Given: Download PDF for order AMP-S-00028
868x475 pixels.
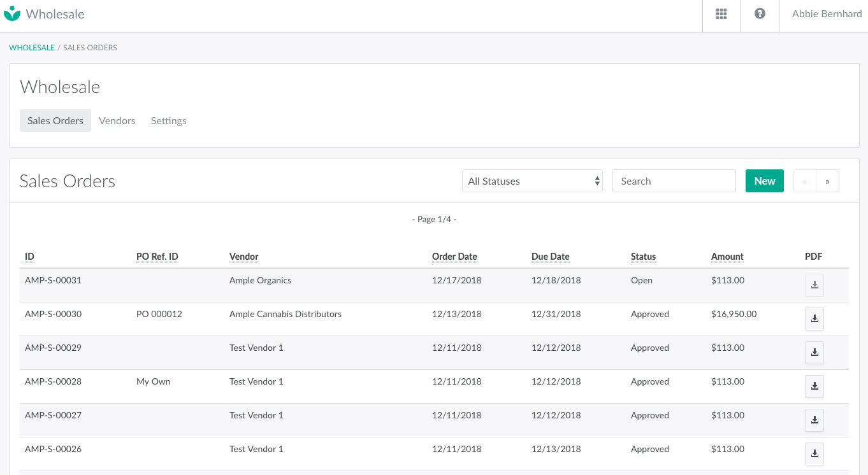Looking at the screenshot, I should pos(814,386).
